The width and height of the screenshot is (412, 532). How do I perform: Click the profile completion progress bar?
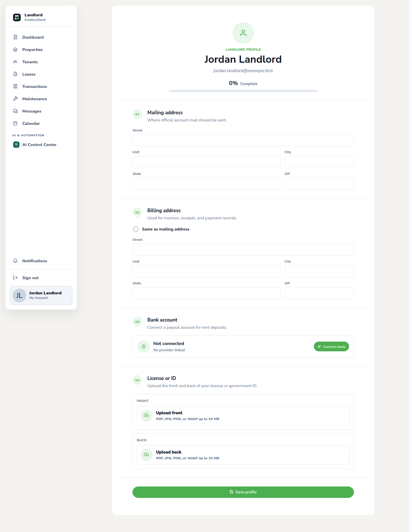pyautogui.click(x=243, y=91)
